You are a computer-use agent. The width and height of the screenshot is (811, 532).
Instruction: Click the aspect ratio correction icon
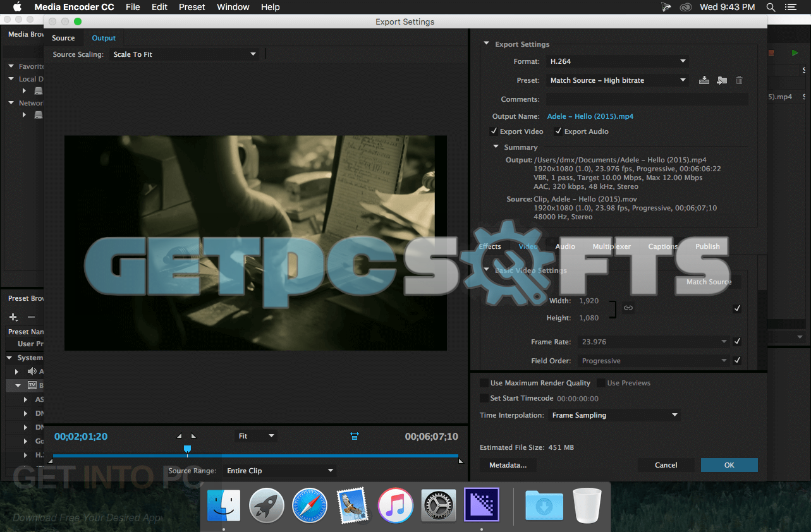(355, 436)
